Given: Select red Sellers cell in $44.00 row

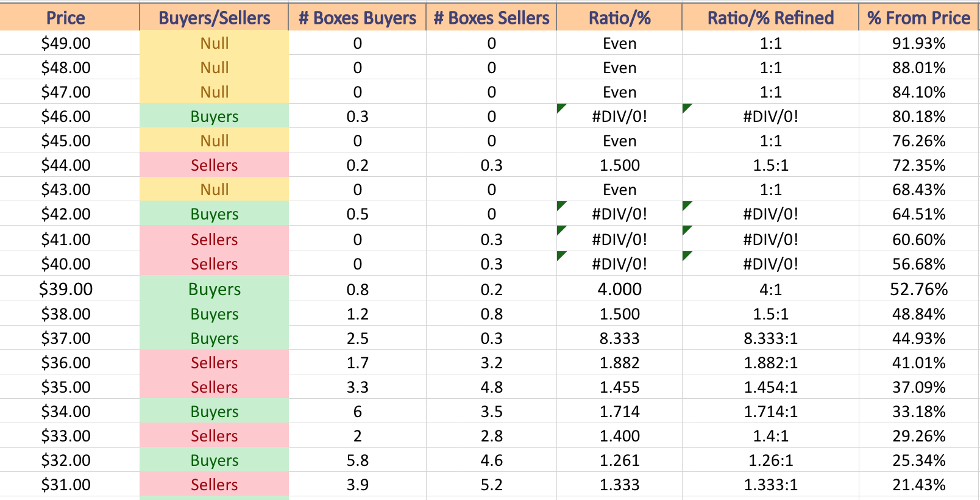Looking at the screenshot, I should (x=214, y=165).
